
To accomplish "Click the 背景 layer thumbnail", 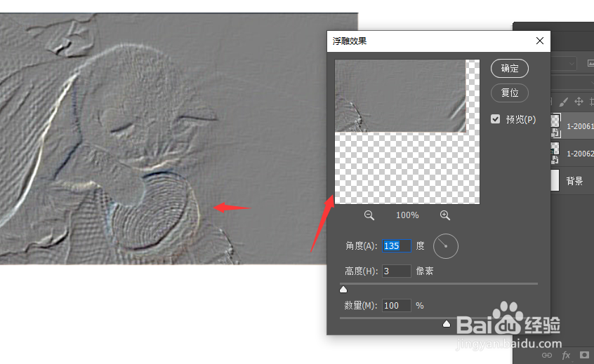I will (555, 180).
